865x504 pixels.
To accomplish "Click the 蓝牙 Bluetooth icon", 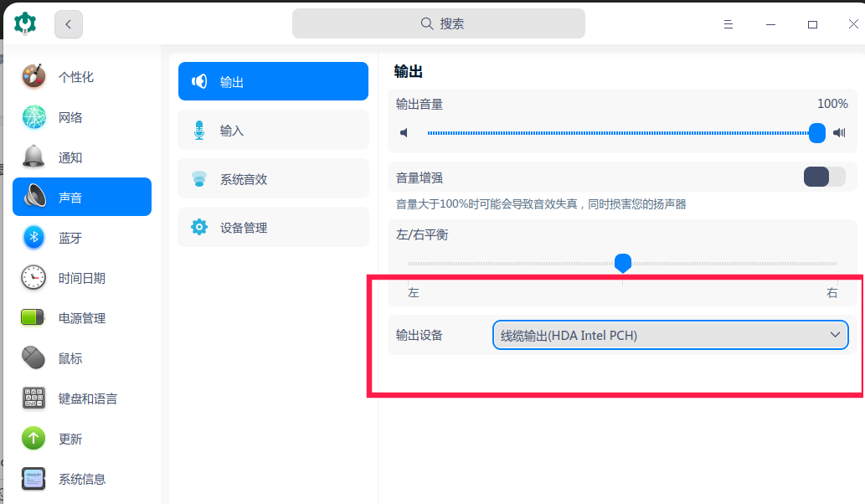I will (33, 238).
